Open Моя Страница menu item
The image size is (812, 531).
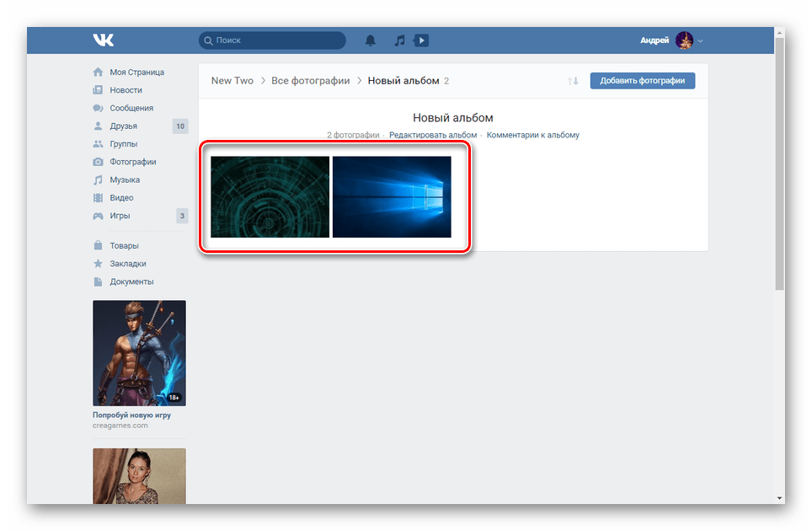(x=136, y=72)
